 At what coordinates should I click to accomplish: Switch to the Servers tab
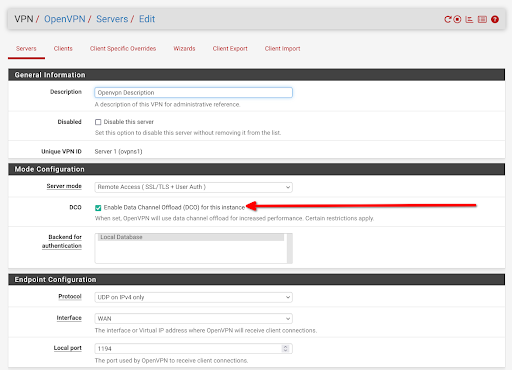pyautogui.click(x=26, y=49)
